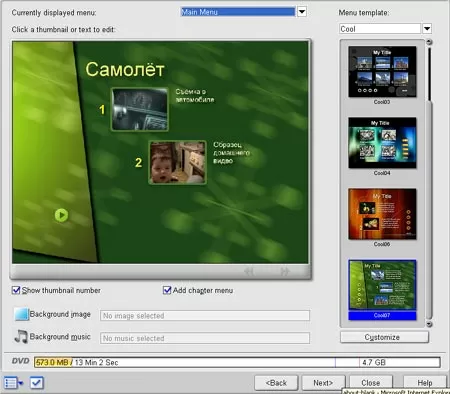Select the Main Menu combo box field
This screenshot has height=394, width=450.
point(238,12)
